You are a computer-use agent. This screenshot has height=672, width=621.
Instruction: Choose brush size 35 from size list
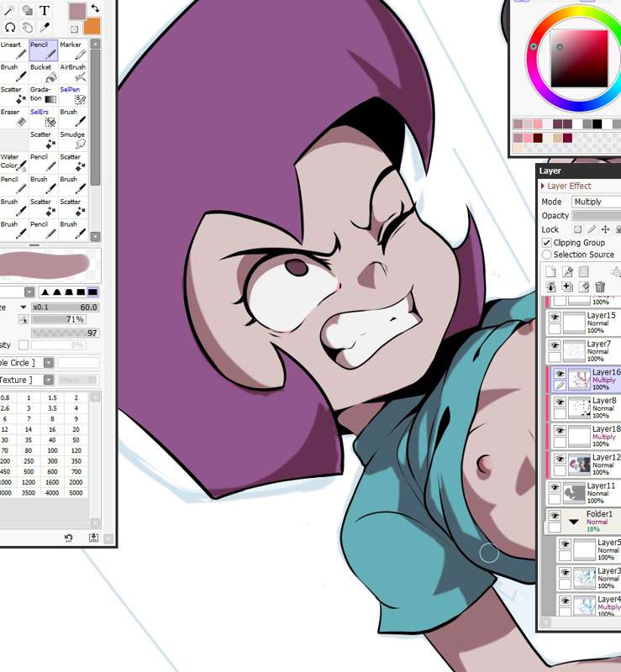coord(29,440)
